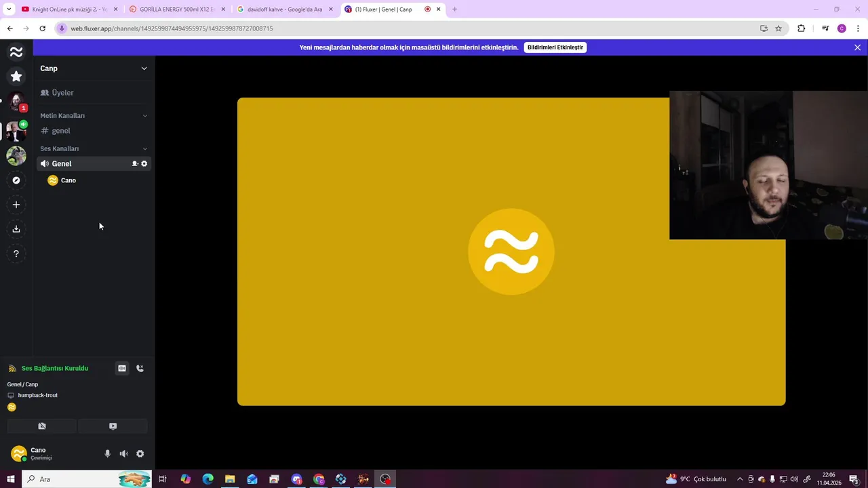Close the Knight OnLine tab
This screenshot has height=488, width=868.
click(x=115, y=9)
